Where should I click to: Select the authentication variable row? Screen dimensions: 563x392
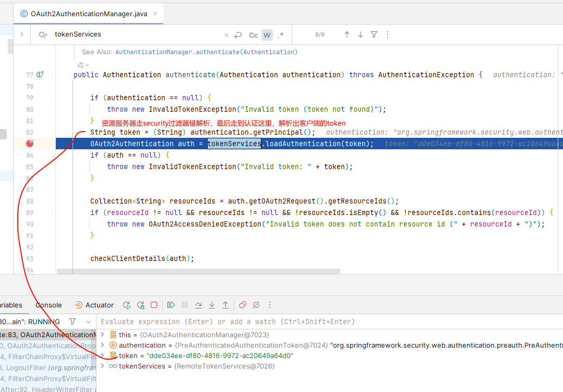click(330, 346)
